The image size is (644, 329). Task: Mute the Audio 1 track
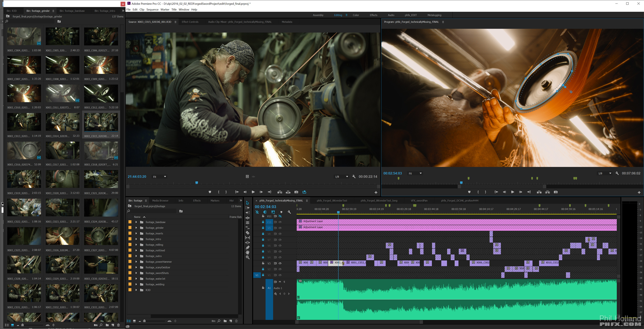pyautogui.click(x=280, y=282)
